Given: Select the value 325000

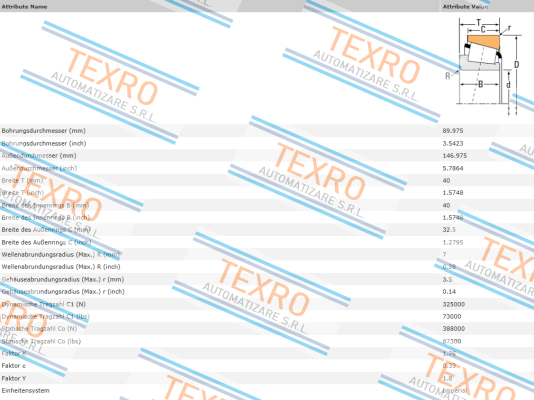Looking at the screenshot, I should click(454, 304).
